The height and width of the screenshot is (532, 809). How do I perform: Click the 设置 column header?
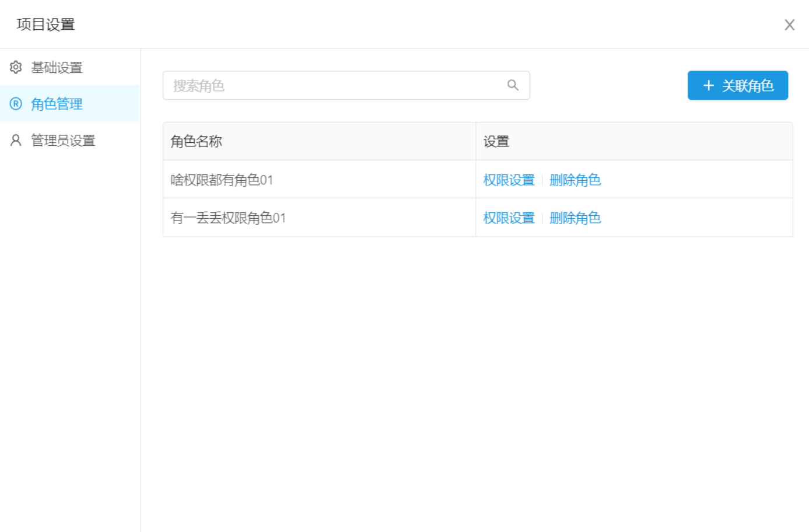tap(496, 141)
